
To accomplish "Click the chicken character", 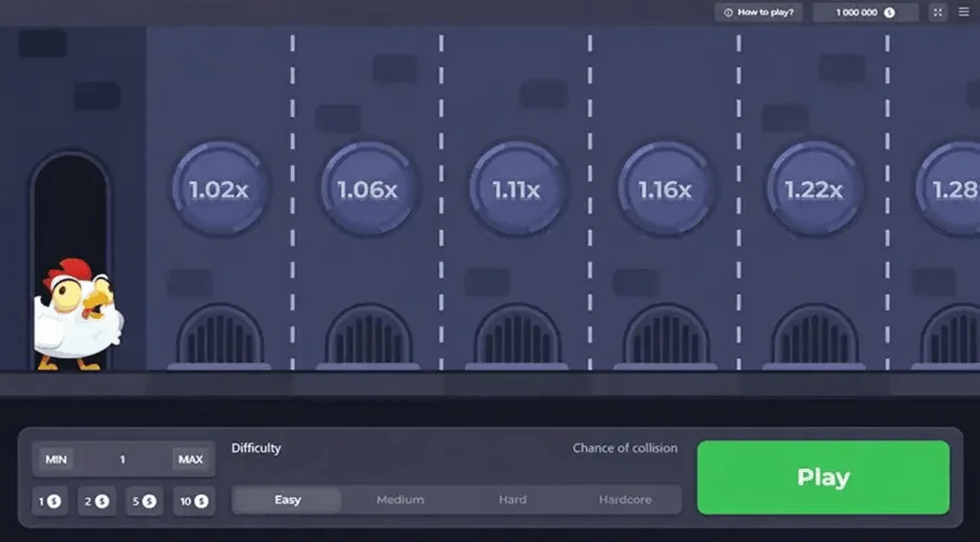I will tap(78, 314).
